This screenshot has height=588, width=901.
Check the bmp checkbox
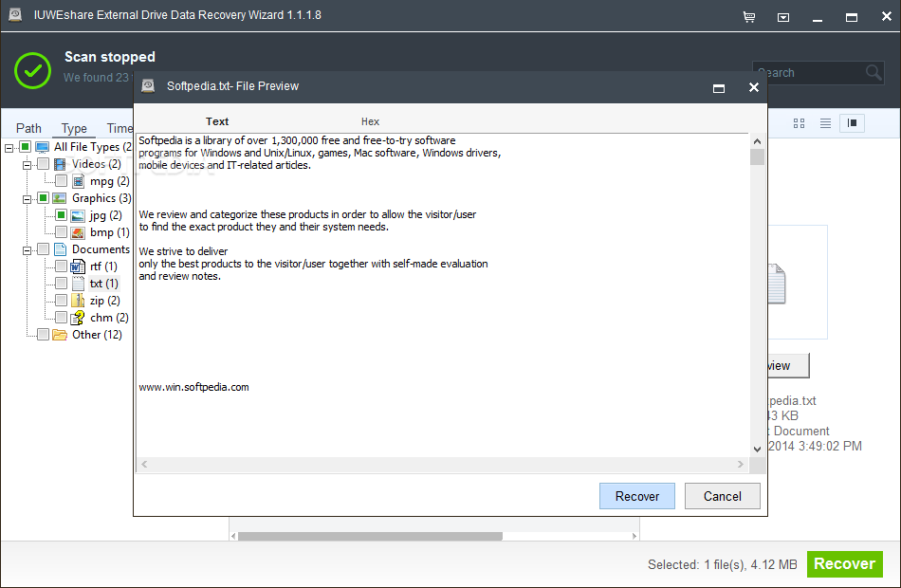click(61, 231)
